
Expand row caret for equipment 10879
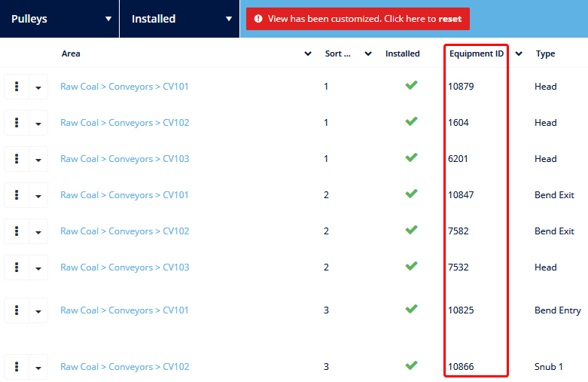click(38, 87)
